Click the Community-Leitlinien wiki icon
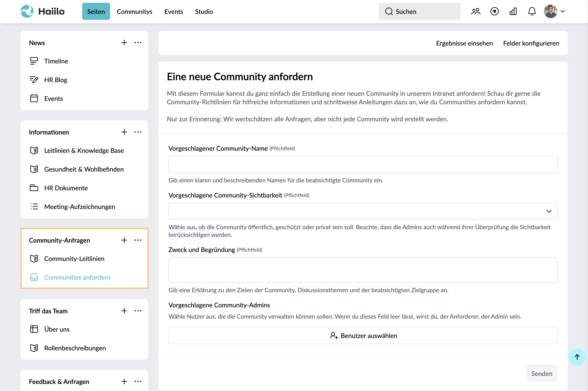This screenshot has width=588, height=391. click(34, 259)
